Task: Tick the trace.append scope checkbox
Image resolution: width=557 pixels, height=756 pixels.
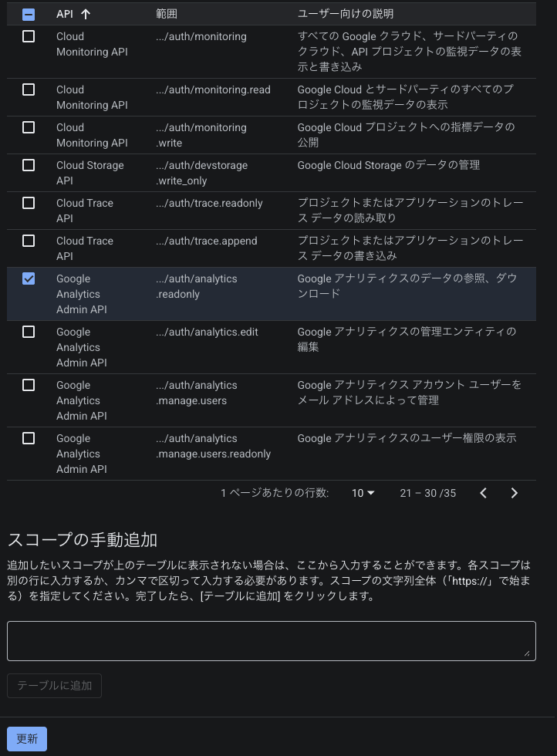Action: pyautogui.click(x=29, y=241)
